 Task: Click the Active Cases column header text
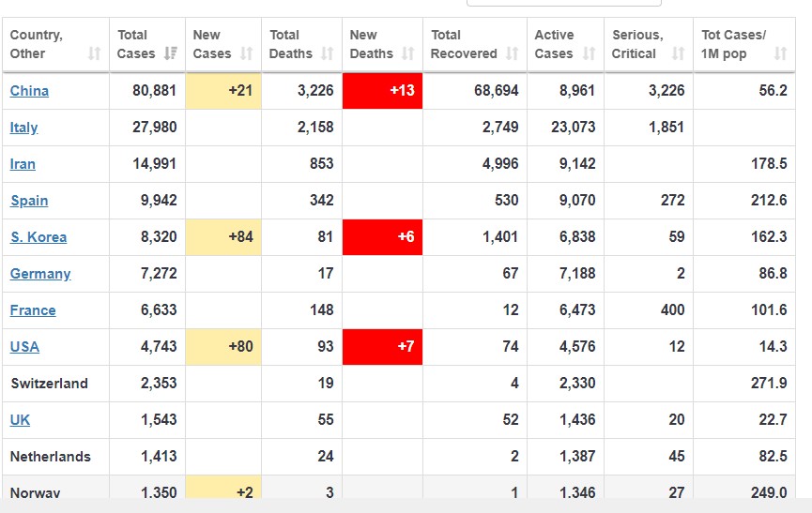554,44
